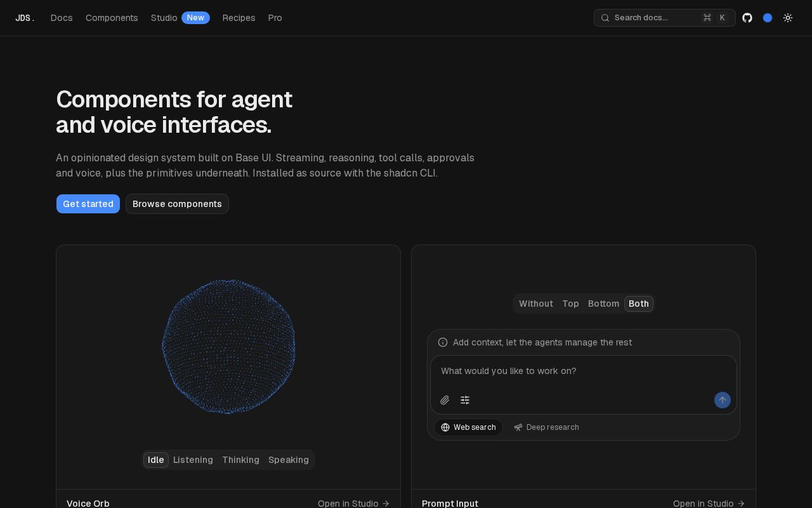This screenshot has width=812, height=508.
Task: Click the blue accent color dot
Action: point(768,18)
